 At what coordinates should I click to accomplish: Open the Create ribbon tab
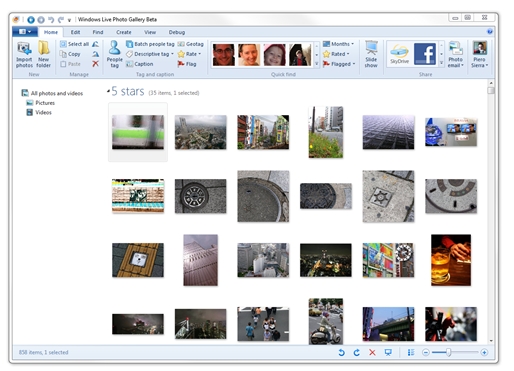(124, 32)
